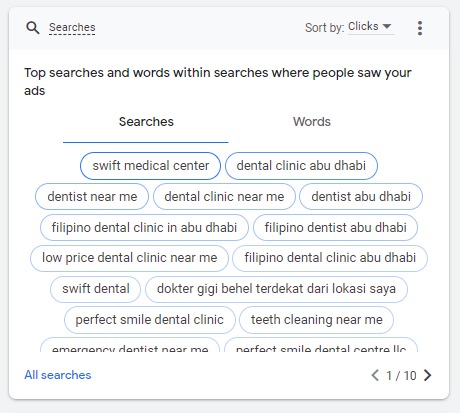460x413 pixels.
Task: Open the All searches link
Action: tap(58, 375)
